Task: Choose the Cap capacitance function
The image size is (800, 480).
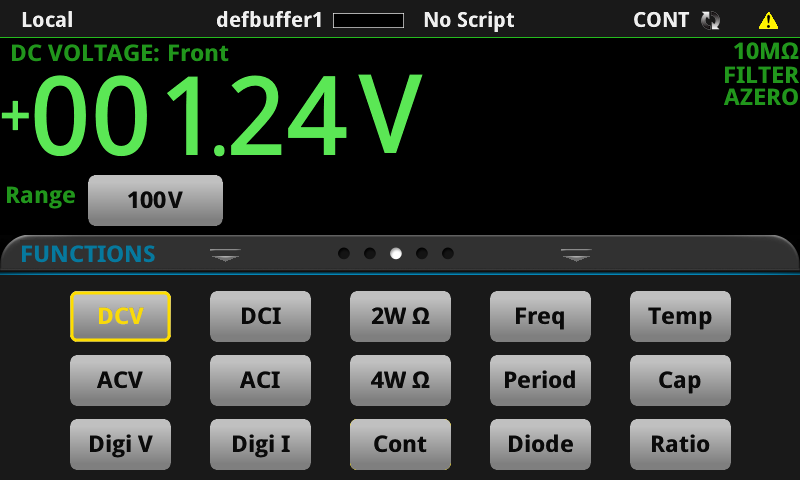Action: tap(680, 381)
